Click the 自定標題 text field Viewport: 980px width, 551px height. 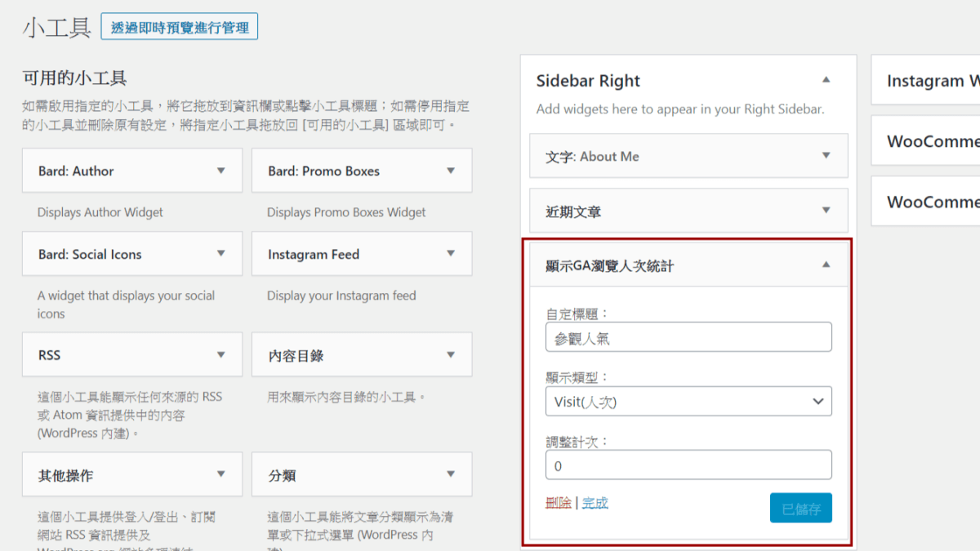point(688,337)
